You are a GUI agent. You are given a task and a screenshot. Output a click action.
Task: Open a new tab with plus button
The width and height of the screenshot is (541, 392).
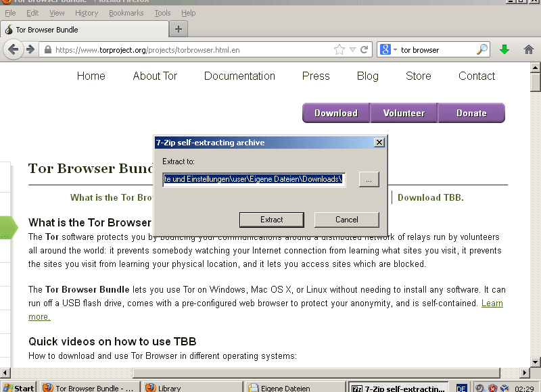click(x=179, y=29)
